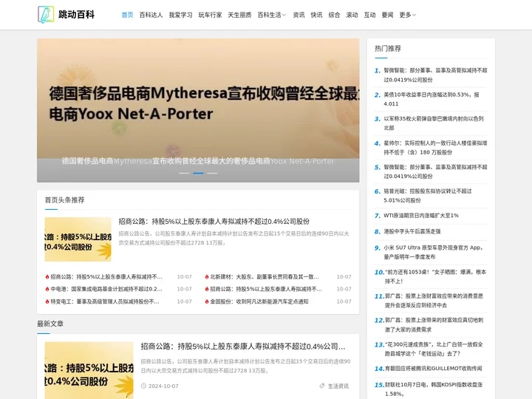
Task: Click the 热门推荐 sidebar heading
Action: [x=388, y=49]
